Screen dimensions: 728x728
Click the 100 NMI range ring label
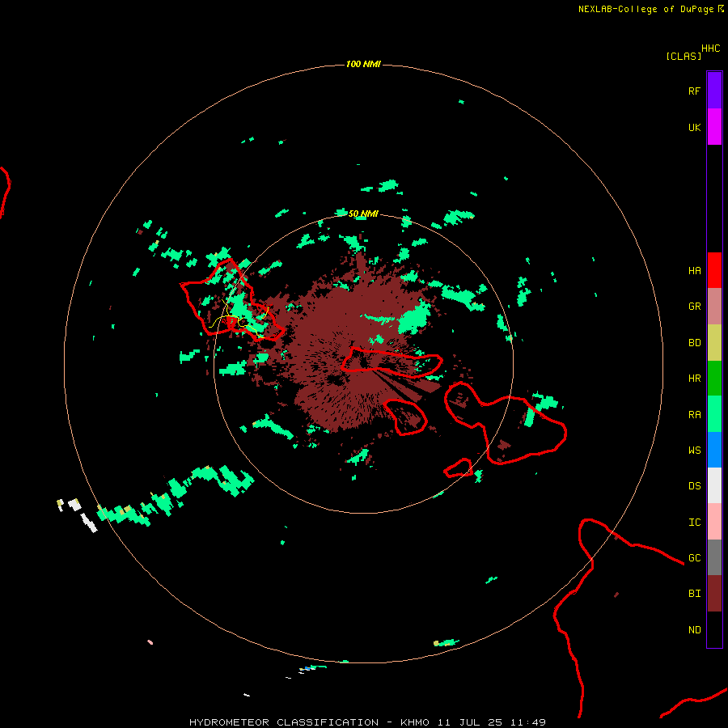pyautogui.click(x=363, y=64)
